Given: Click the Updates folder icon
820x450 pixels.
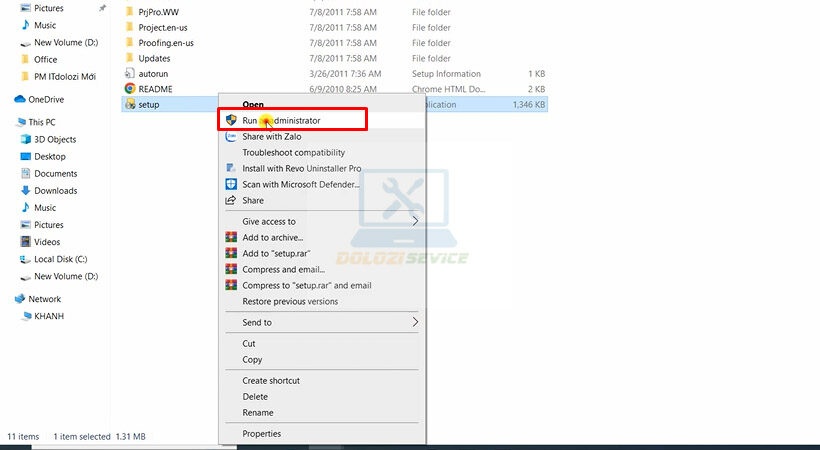Looking at the screenshot, I should tap(130, 58).
